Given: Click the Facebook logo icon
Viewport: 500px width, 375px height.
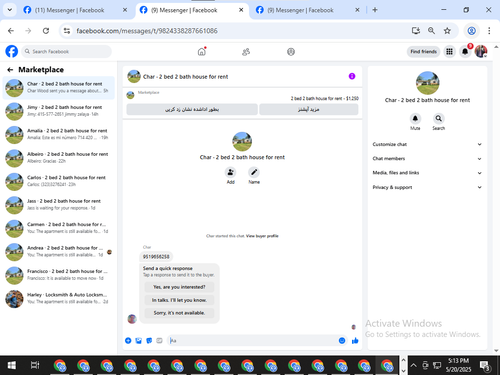Looking at the screenshot, I should (x=12, y=51).
